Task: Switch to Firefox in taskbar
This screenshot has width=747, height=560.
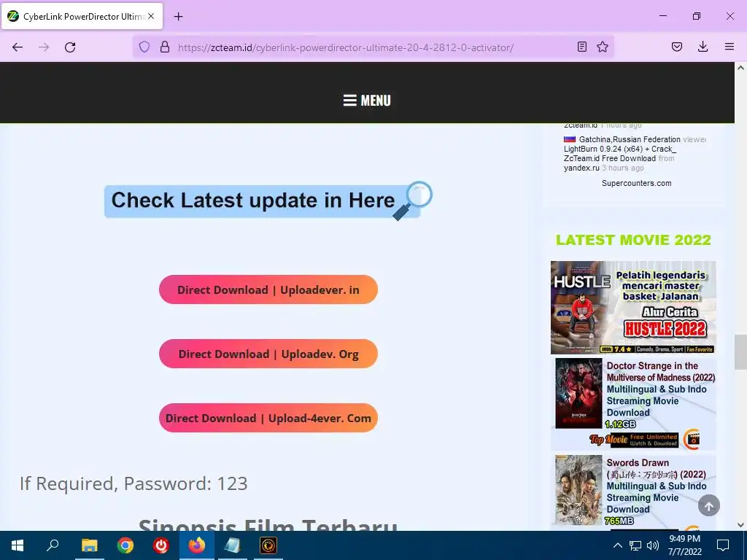Action: tap(197, 545)
